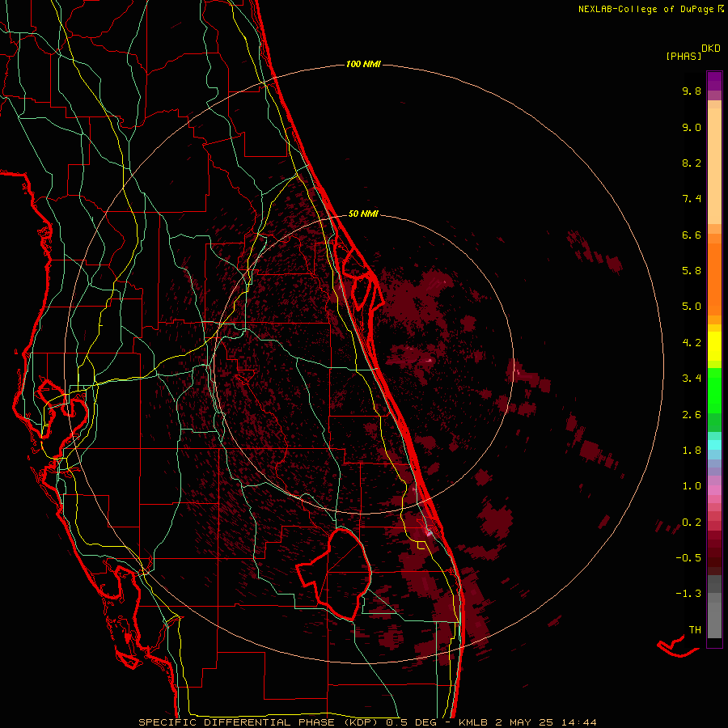Select the 9.8 value on the scale

click(x=692, y=91)
